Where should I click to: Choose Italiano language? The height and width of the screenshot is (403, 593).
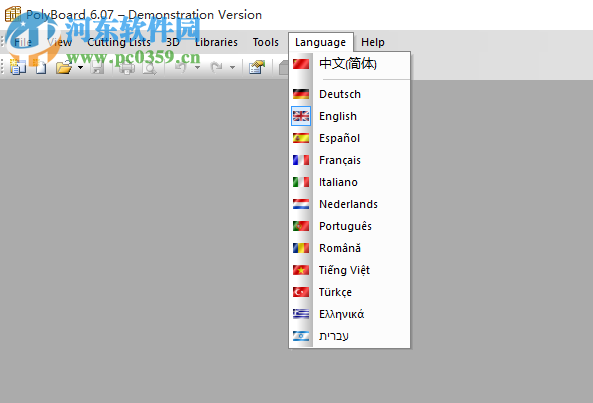click(x=349, y=182)
